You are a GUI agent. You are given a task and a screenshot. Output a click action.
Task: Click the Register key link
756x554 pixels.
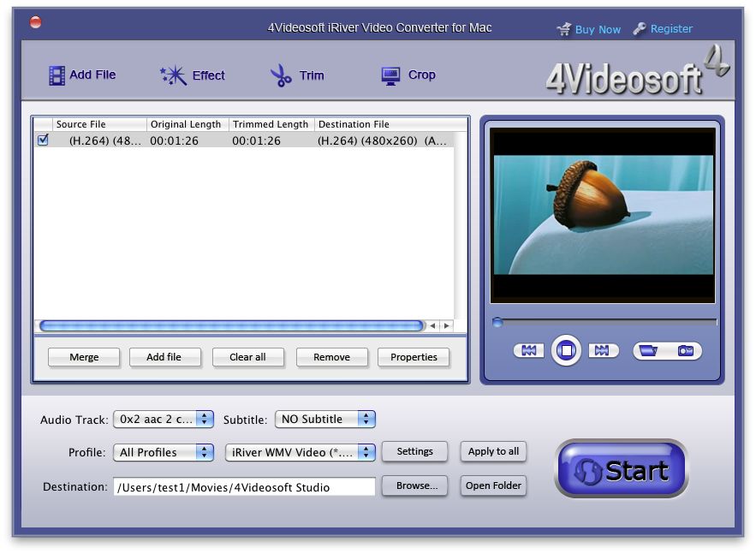pos(663,29)
